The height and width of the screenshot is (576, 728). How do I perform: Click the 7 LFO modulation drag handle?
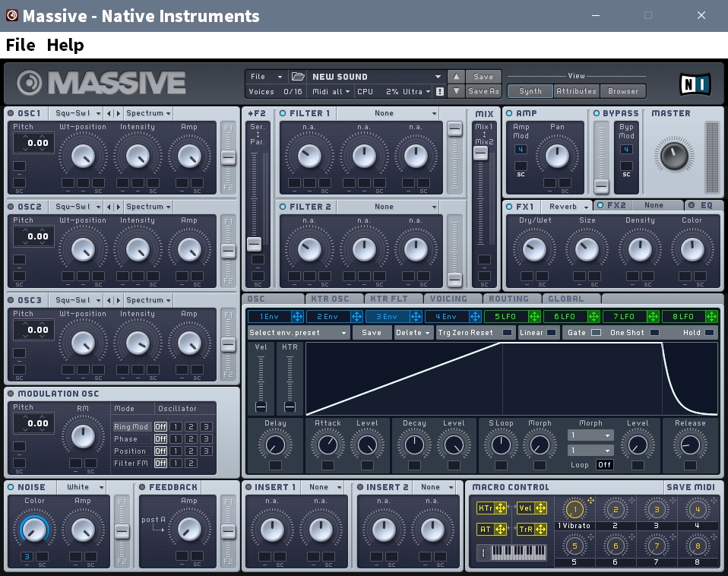pyautogui.click(x=653, y=317)
